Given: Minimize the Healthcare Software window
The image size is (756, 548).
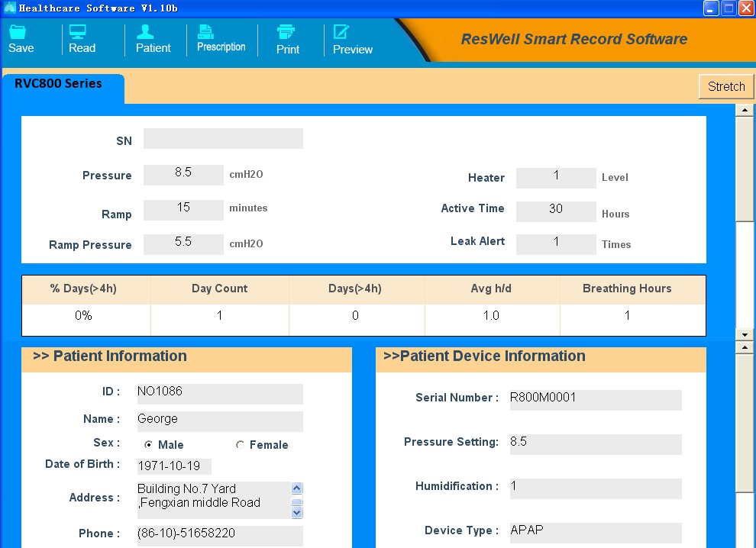Looking at the screenshot, I should pyautogui.click(x=711, y=8).
